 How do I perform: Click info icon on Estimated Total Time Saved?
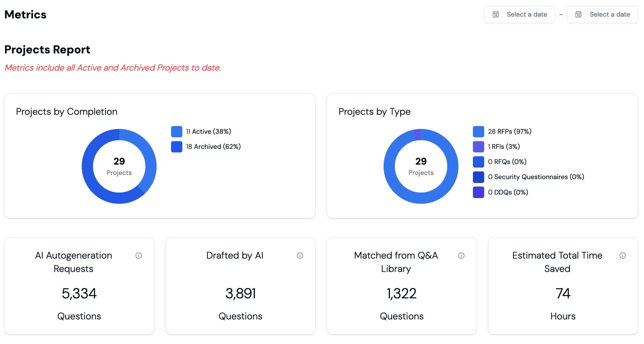[x=623, y=256]
